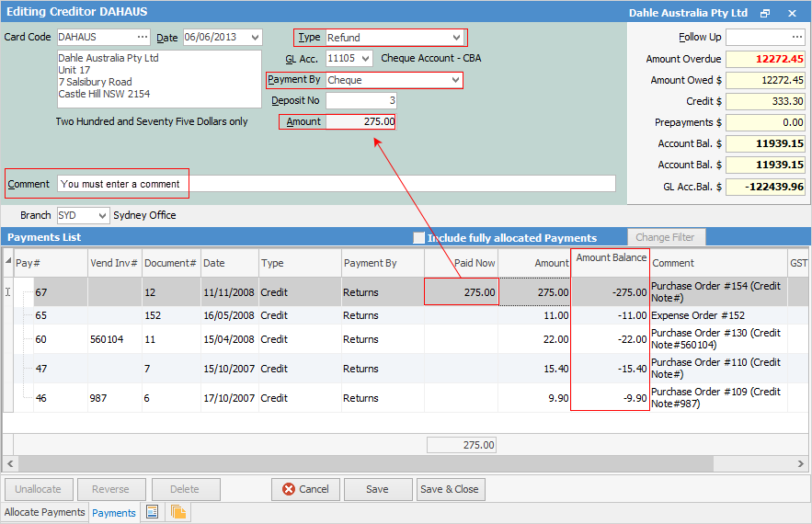This screenshot has height=524, width=812.
Task: Click into the Comment text field
Action: click(336, 184)
